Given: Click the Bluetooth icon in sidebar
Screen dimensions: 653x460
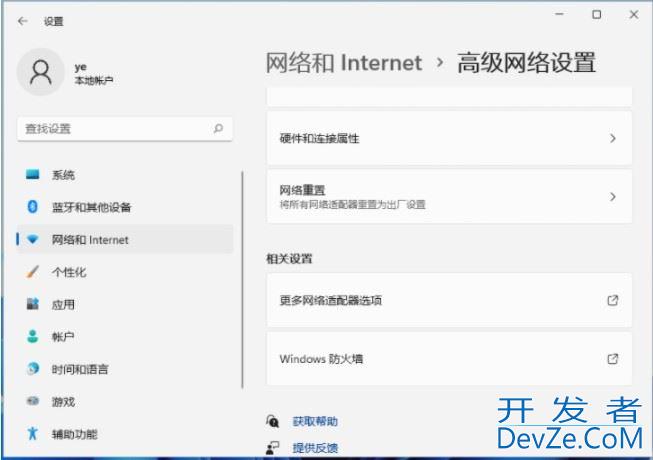Looking at the screenshot, I should (32, 206).
